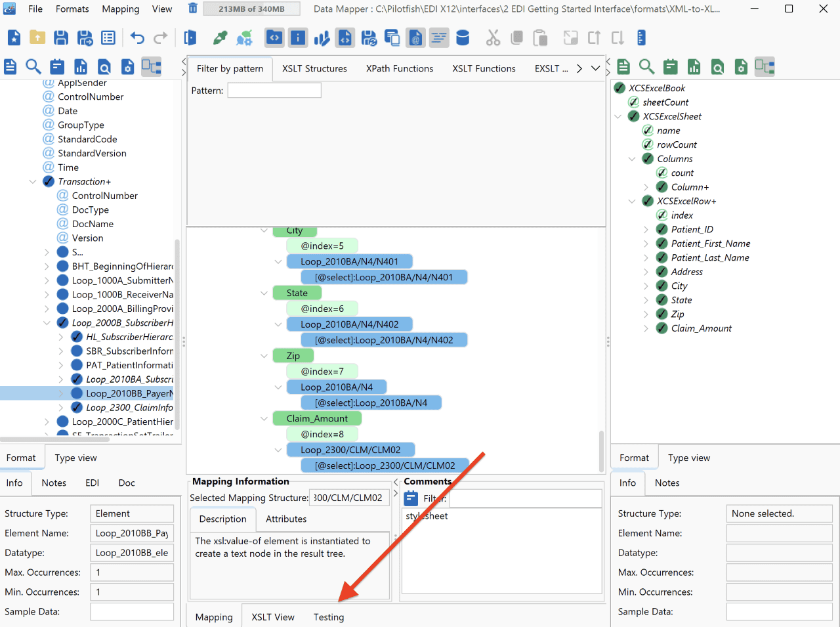
Task: Click the blue bar chart with pencil icon
Action: click(322, 38)
